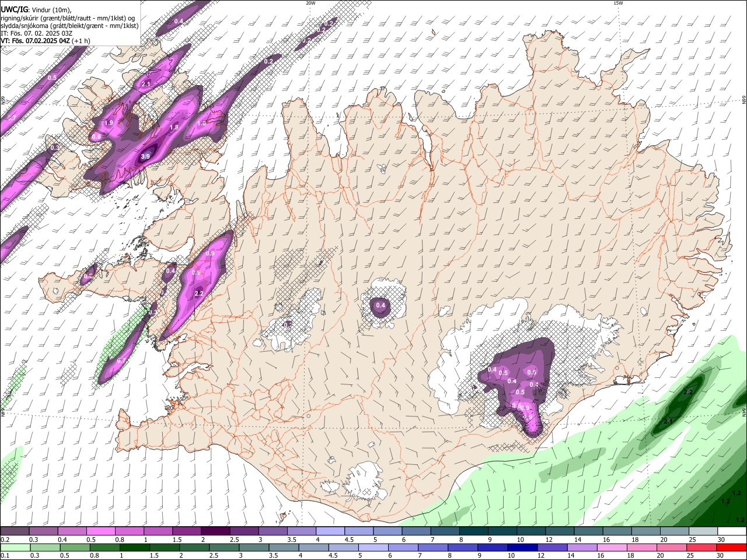Click the deep blue 10 swatch on the lower scale
The width and height of the screenshot is (747, 560).
[x=522, y=548]
